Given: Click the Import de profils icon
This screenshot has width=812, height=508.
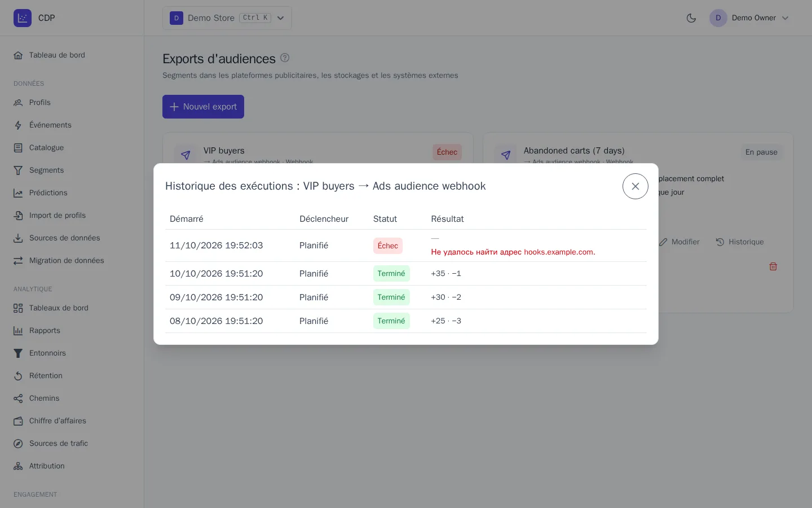Looking at the screenshot, I should tap(18, 216).
